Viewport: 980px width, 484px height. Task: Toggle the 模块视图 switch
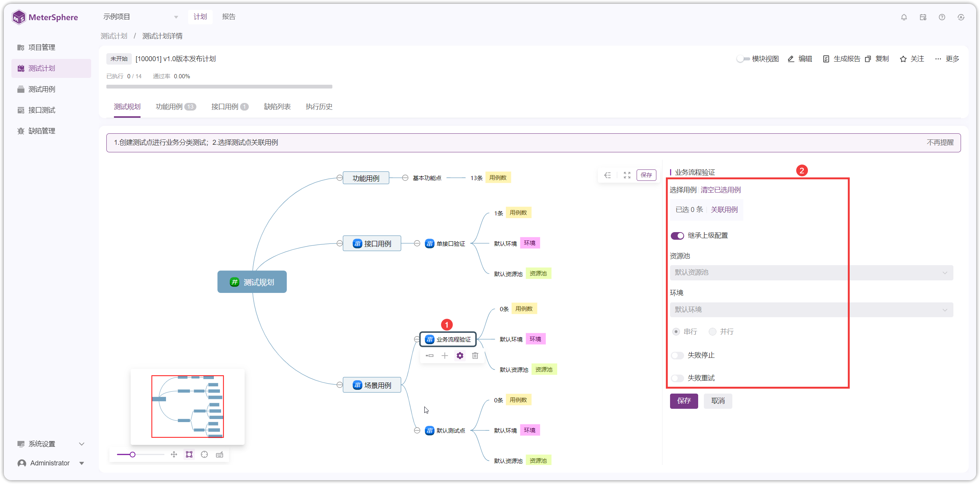(743, 59)
